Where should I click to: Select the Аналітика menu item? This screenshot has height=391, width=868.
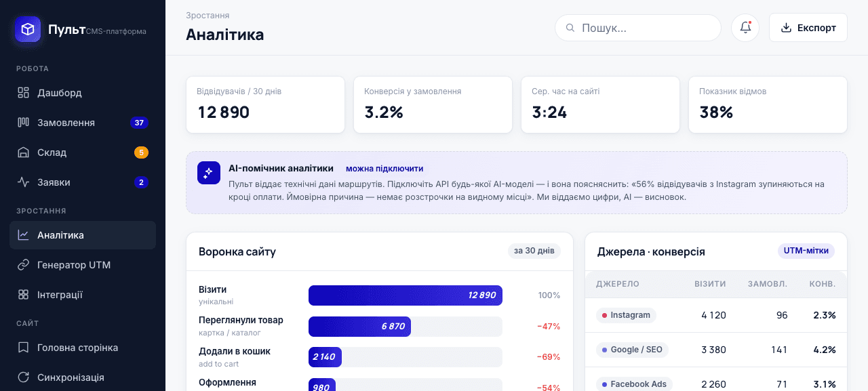pyautogui.click(x=83, y=235)
